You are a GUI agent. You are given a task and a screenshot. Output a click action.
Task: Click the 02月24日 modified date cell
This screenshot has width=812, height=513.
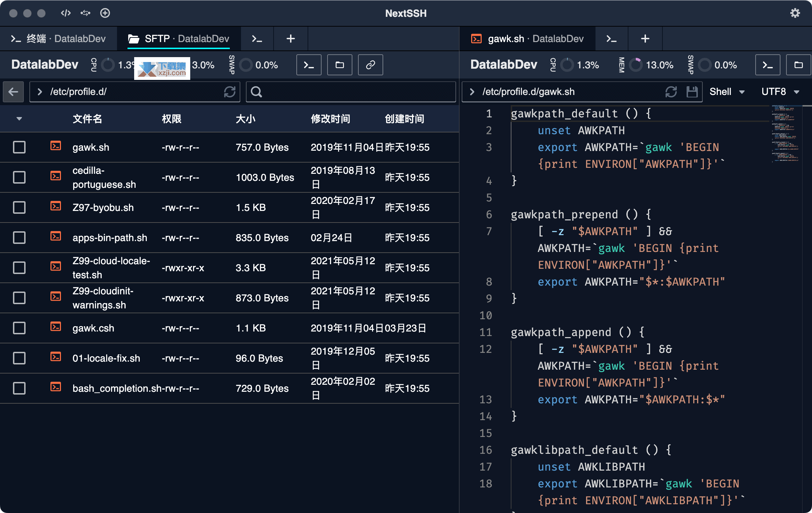pos(331,238)
